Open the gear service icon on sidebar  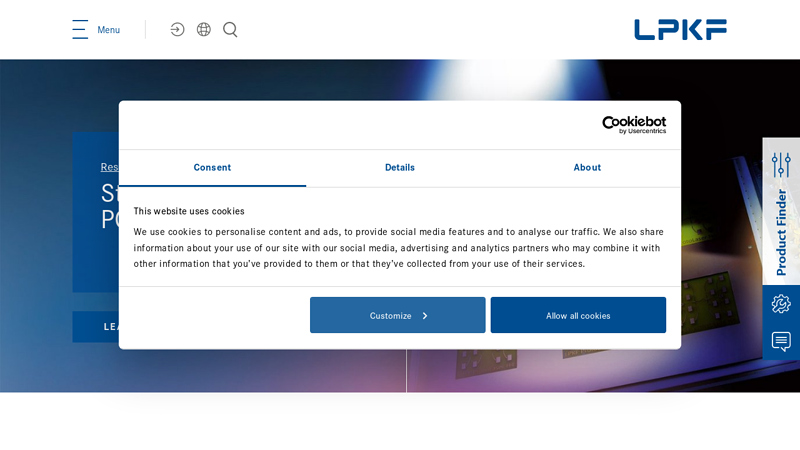click(781, 304)
